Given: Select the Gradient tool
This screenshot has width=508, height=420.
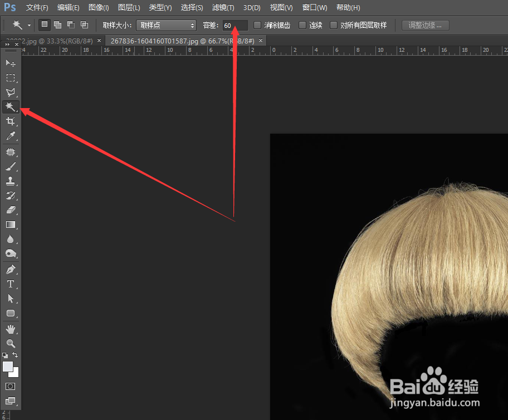Looking at the screenshot, I should click(x=11, y=224).
